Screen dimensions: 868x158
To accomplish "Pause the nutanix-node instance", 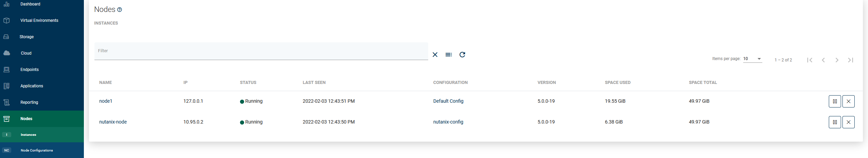I will click(x=835, y=122).
